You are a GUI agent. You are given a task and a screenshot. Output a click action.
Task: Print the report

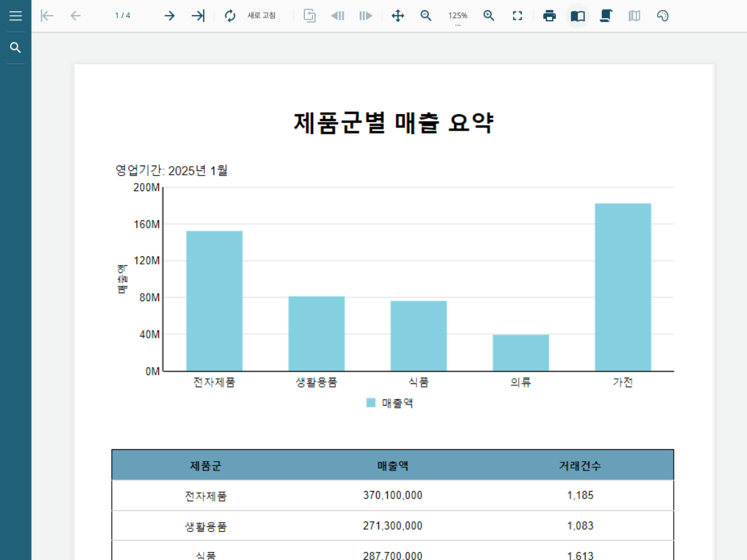pyautogui.click(x=549, y=16)
